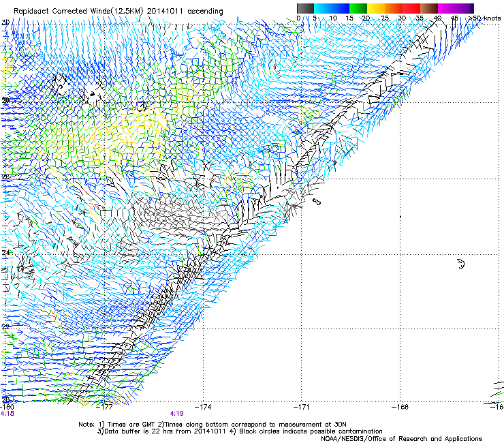Image resolution: width=504 pixels, height=443 pixels.
Task: Click the NOAA/NESDIS Office of Research credit
Action: click(x=401, y=439)
